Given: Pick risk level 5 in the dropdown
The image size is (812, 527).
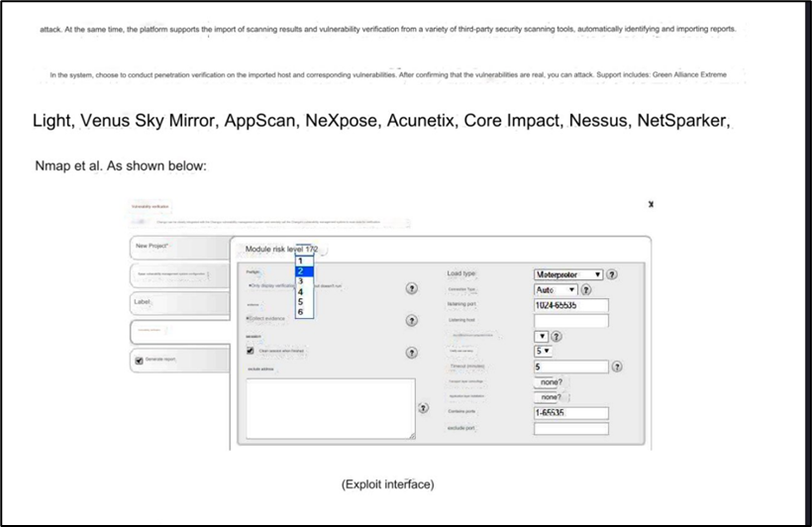Looking at the screenshot, I should click(305, 301).
